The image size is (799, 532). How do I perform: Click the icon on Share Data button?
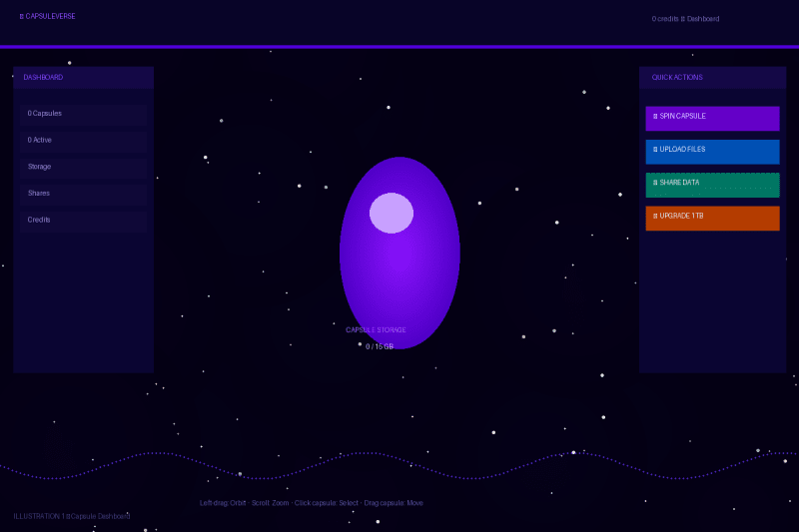(x=655, y=183)
